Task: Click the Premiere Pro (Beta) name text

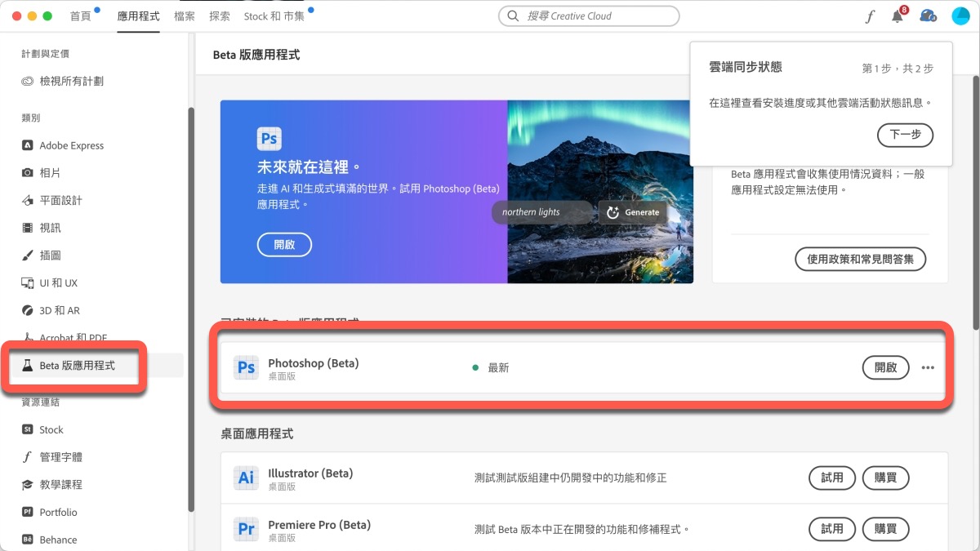Action: pos(319,524)
